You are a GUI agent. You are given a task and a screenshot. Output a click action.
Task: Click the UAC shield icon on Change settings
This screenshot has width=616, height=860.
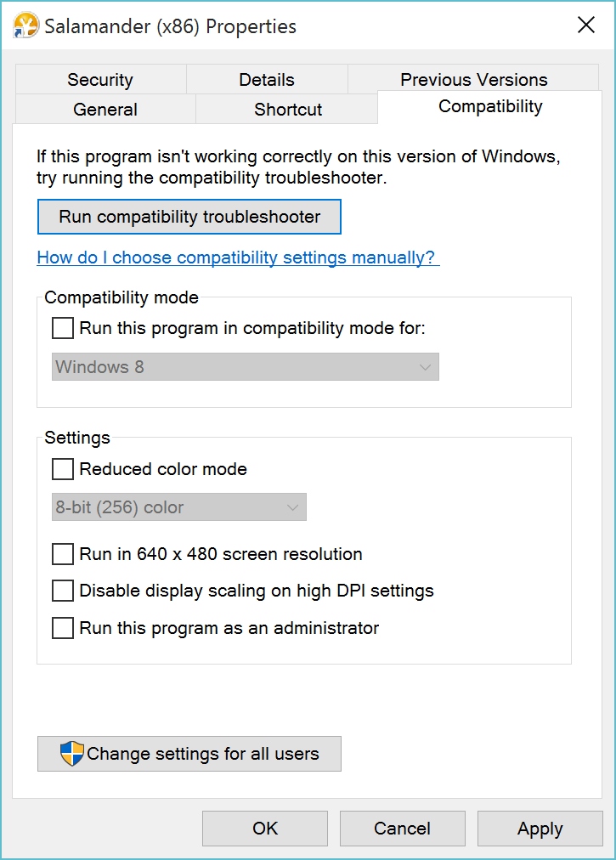(72, 753)
